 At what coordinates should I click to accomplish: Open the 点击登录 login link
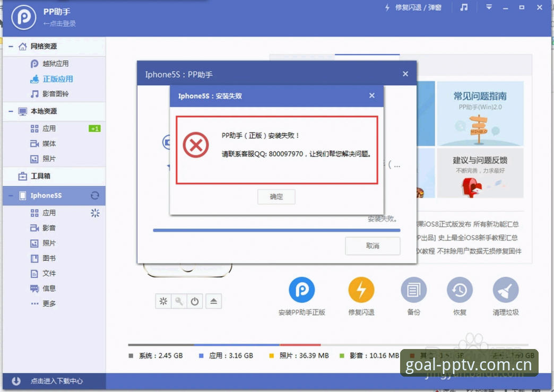(59, 24)
